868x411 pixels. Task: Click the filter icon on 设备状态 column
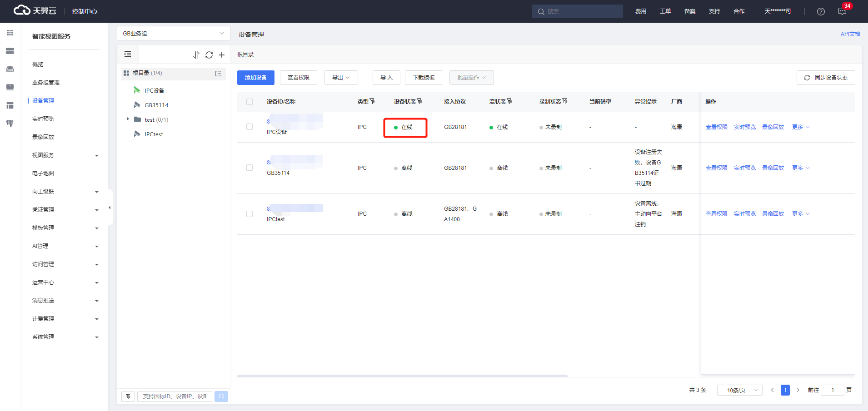pyautogui.click(x=419, y=101)
